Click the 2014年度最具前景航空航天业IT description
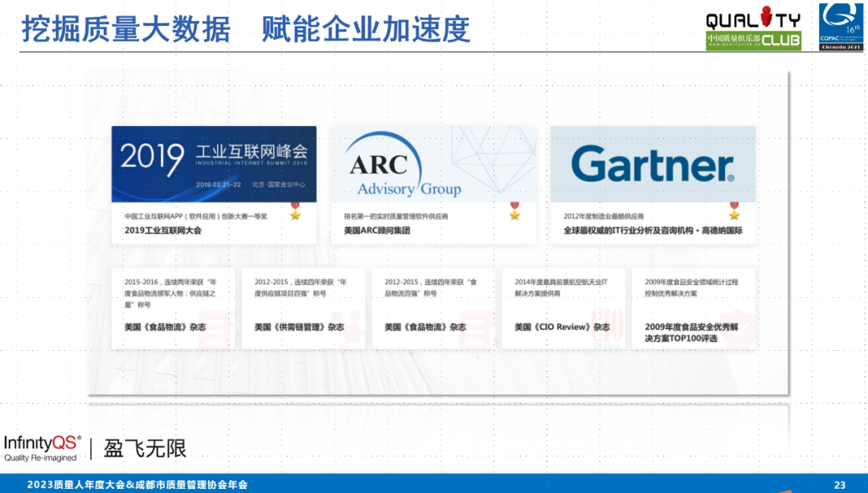Screen dimensions: 868x493 coord(561,287)
